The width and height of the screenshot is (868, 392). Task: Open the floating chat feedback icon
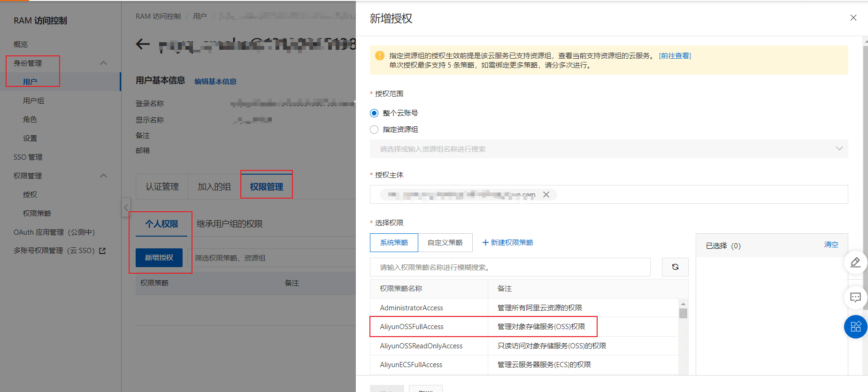[855, 297]
